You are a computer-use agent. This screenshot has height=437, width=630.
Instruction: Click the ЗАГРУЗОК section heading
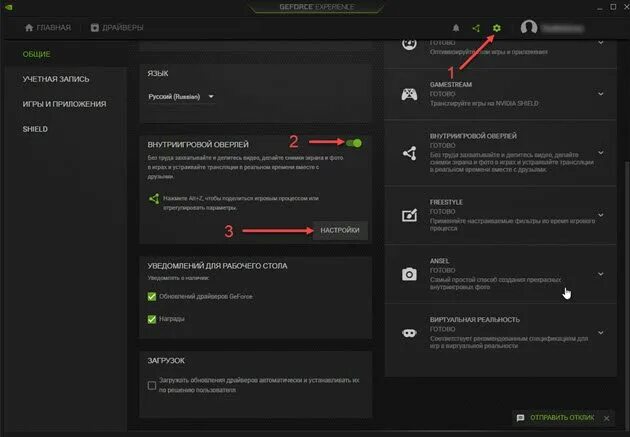tap(166, 361)
